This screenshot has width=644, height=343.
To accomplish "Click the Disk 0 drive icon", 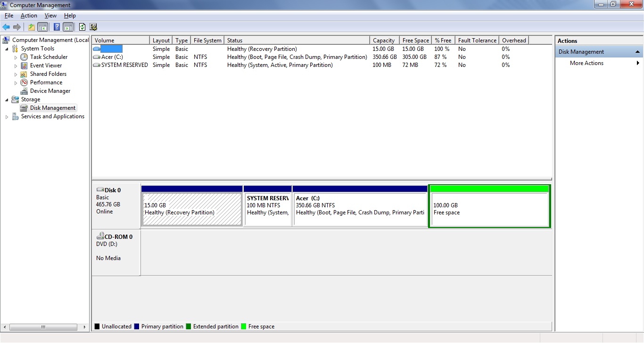I will click(x=100, y=190).
